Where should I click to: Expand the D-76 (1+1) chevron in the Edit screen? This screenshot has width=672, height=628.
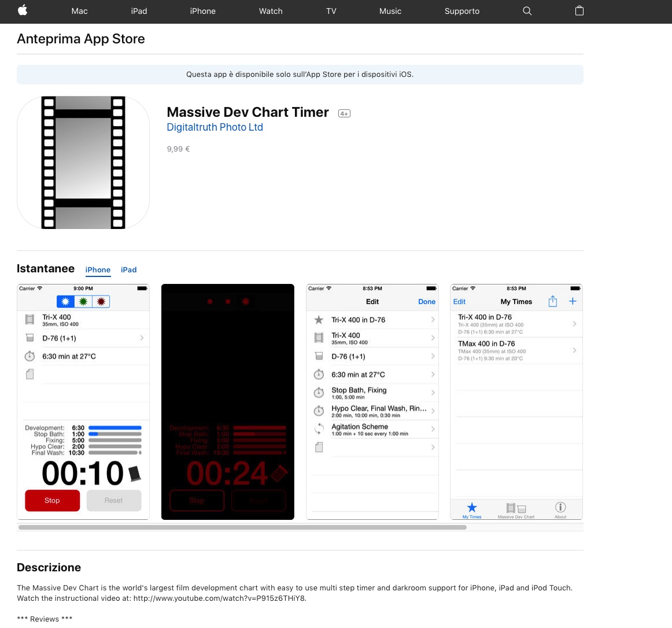point(433,356)
